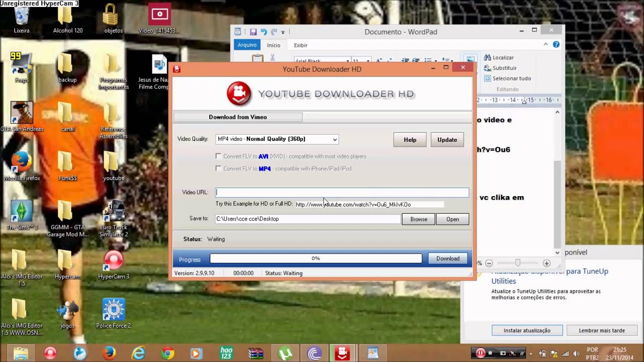
Task: Click the taskbar clock showing 21:25
Action: (620, 353)
